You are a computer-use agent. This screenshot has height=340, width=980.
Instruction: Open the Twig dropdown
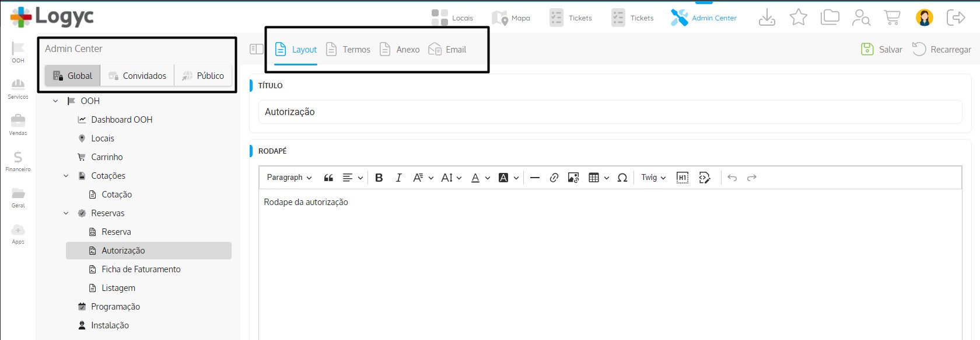[653, 178]
